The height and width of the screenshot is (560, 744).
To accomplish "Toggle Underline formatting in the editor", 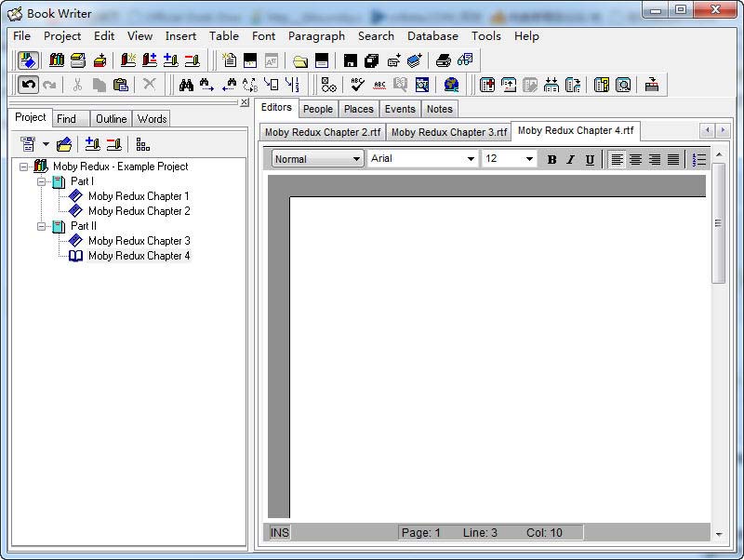I will click(590, 159).
